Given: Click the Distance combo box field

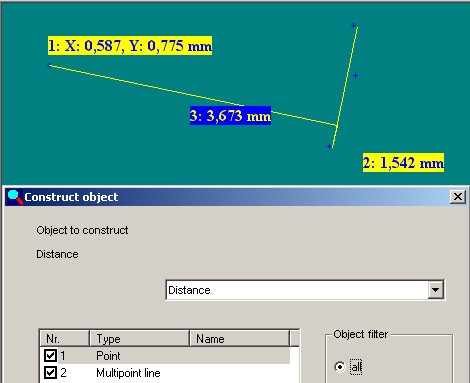Looking at the screenshot, I should click(x=305, y=290).
